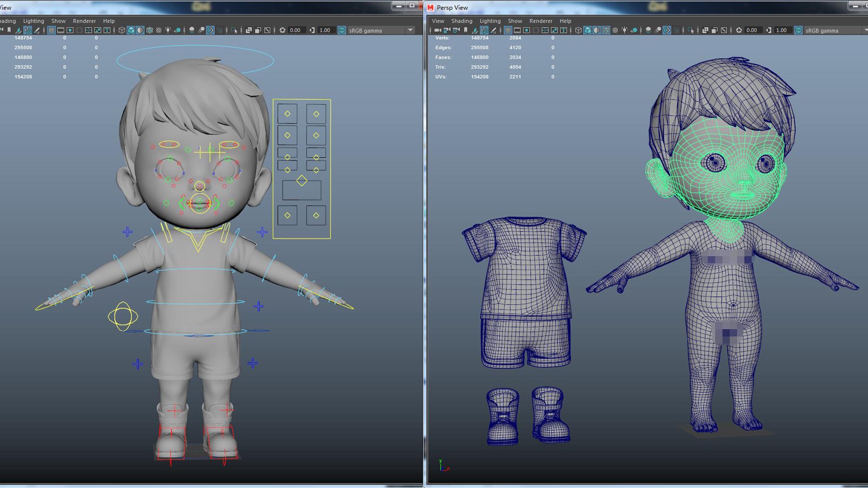Open the Show menu in left viewport
Viewport: 868px width, 488px height.
(58, 21)
